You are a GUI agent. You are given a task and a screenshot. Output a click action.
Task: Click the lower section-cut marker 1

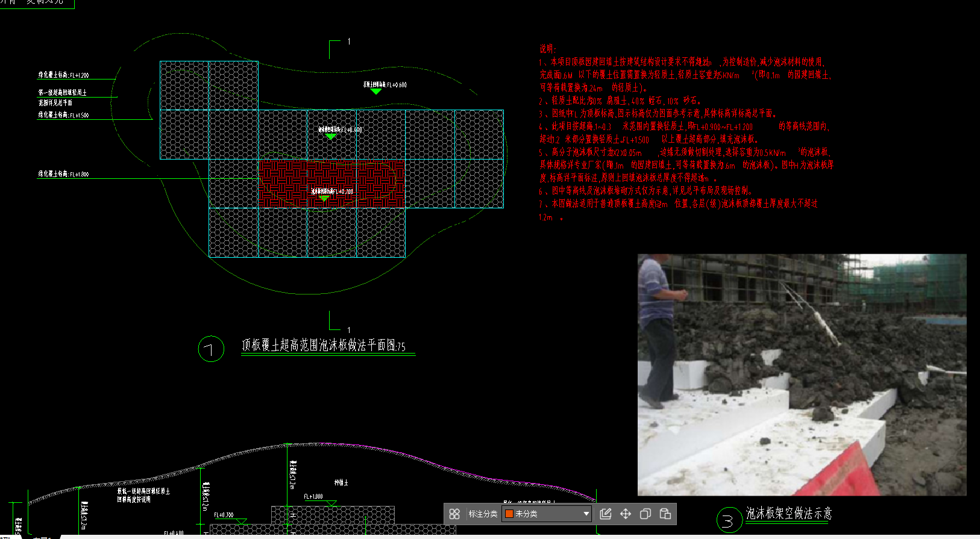point(349,330)
